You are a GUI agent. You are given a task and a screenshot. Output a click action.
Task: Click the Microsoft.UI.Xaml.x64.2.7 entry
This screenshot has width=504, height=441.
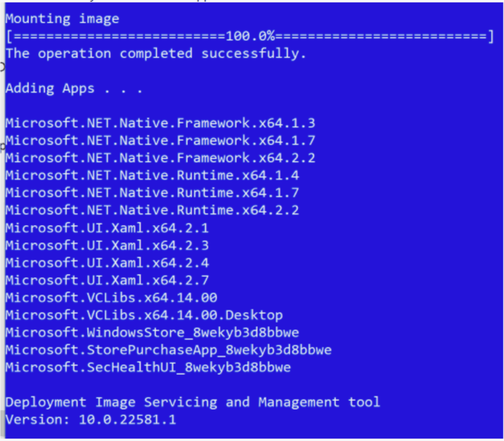pos(107,280)
